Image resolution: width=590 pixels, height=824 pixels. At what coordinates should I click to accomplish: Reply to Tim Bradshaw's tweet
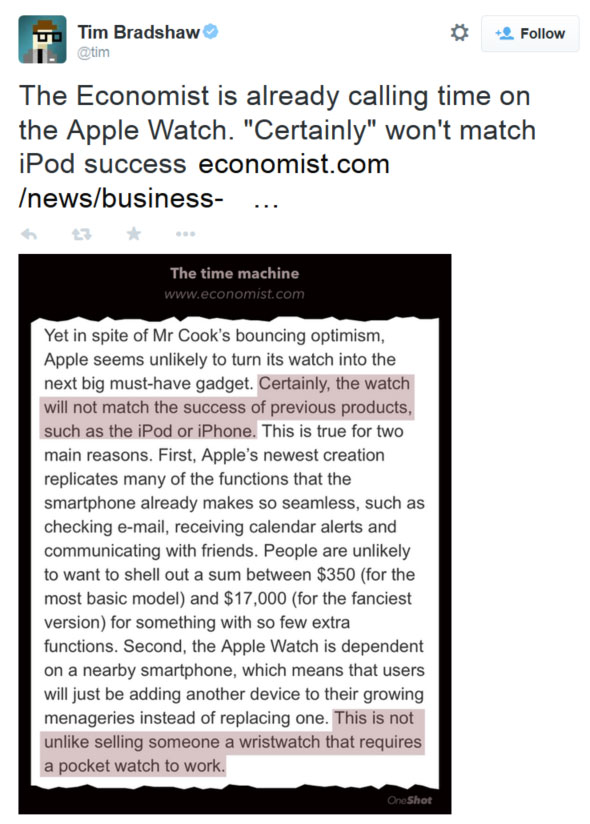(30, 233)
